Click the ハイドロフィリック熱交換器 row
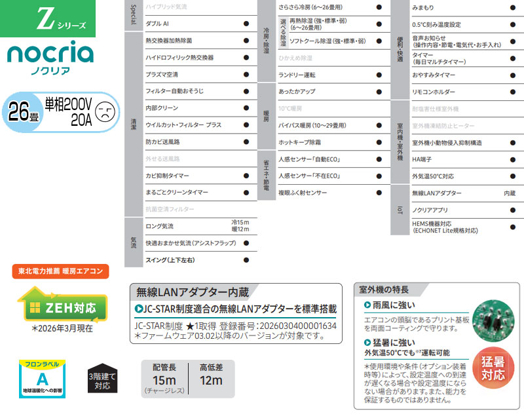 [201, 58]
